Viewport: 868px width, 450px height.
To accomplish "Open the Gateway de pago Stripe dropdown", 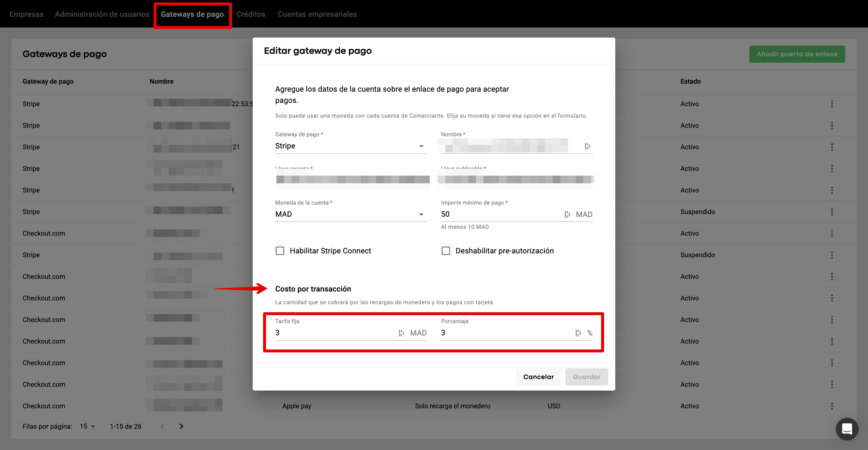I will pos(350,146).
